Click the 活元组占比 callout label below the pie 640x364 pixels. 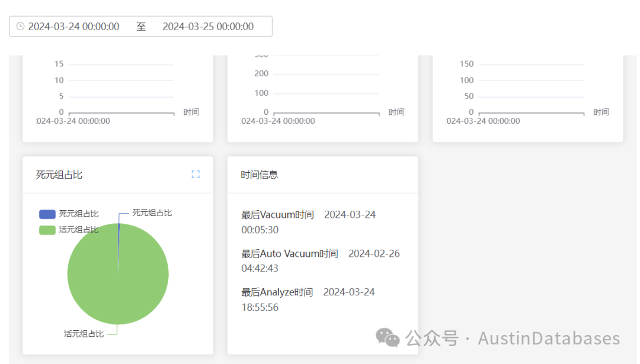pyautogui.click(x=84, y=334)
